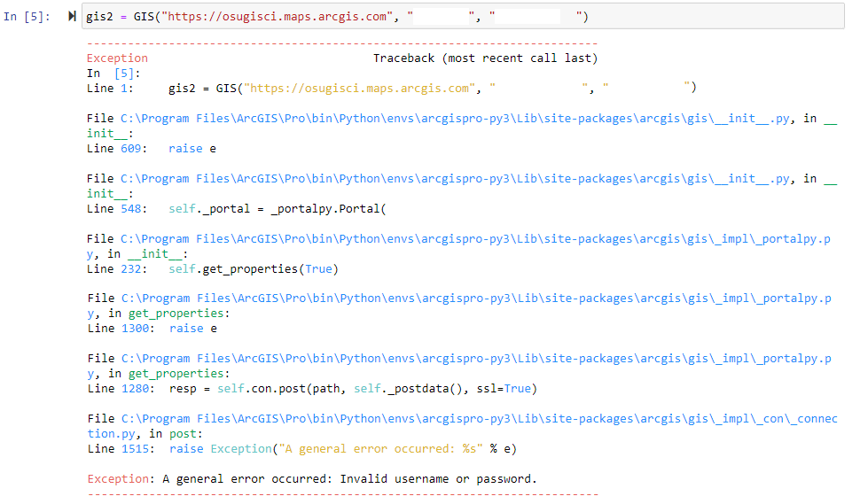Click the code cell input containing gis2 = GIS(
860x504 pixels.
coord(463,17)
